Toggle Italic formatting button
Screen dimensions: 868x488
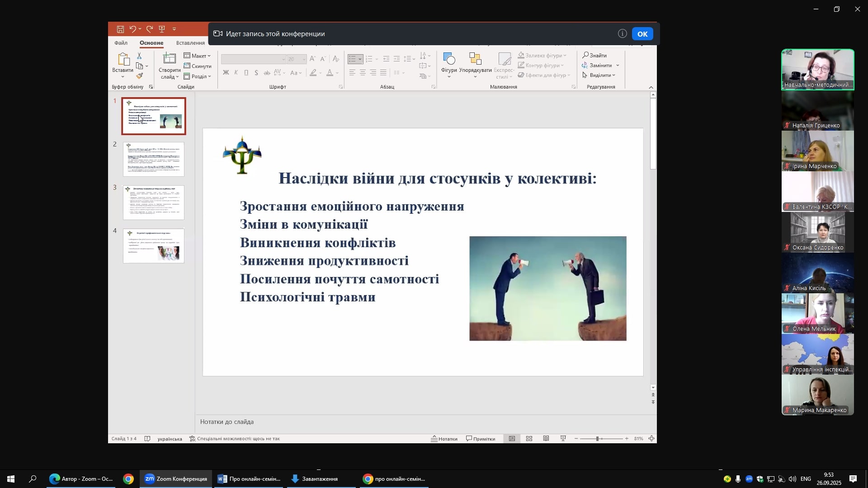(236, 73)
